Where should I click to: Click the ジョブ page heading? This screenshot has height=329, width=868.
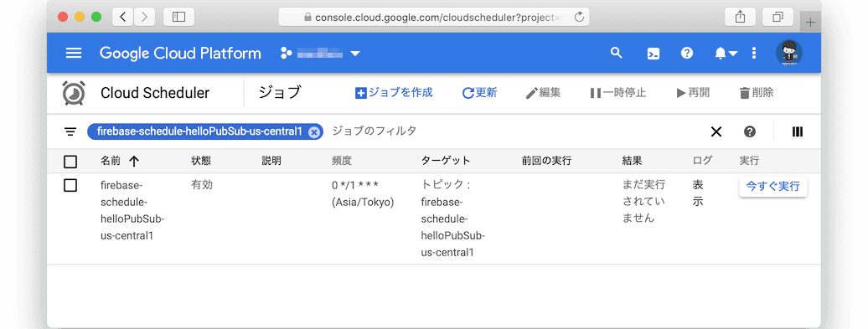pyautogui.click(x=280, y=93)
